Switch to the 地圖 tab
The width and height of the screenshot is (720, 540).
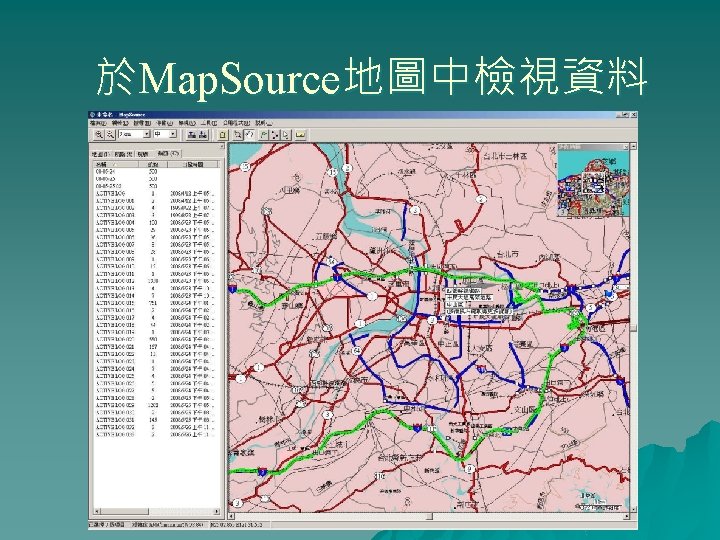pyautogui.click(x=100, y=154)
